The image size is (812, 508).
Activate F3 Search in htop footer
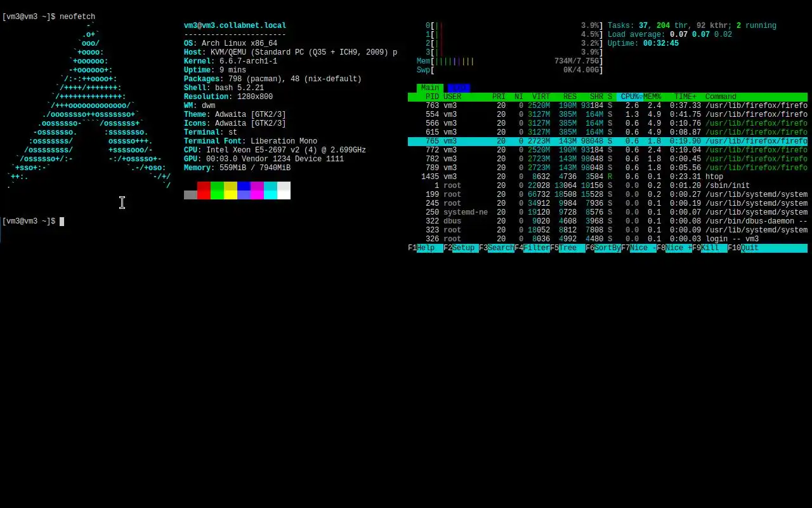[x=497, y=248]
